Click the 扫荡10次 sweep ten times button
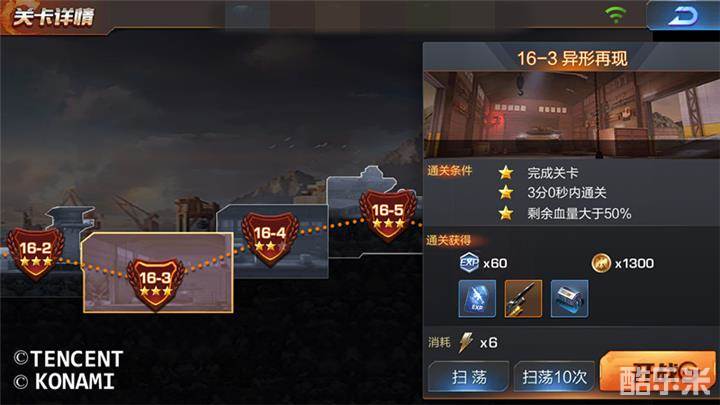Image resolution: width=720 pixels, height=405 pixels. click(555, 377)
